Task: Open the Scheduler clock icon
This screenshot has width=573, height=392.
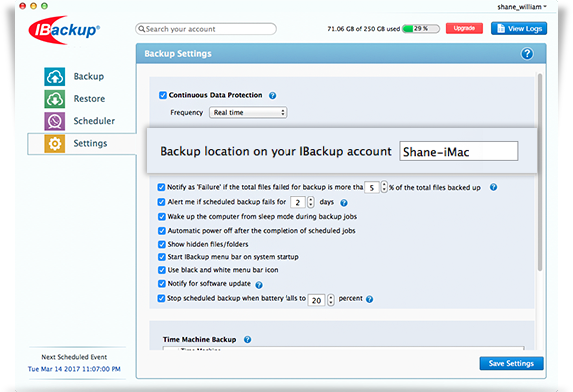Action: coord(55,121)
